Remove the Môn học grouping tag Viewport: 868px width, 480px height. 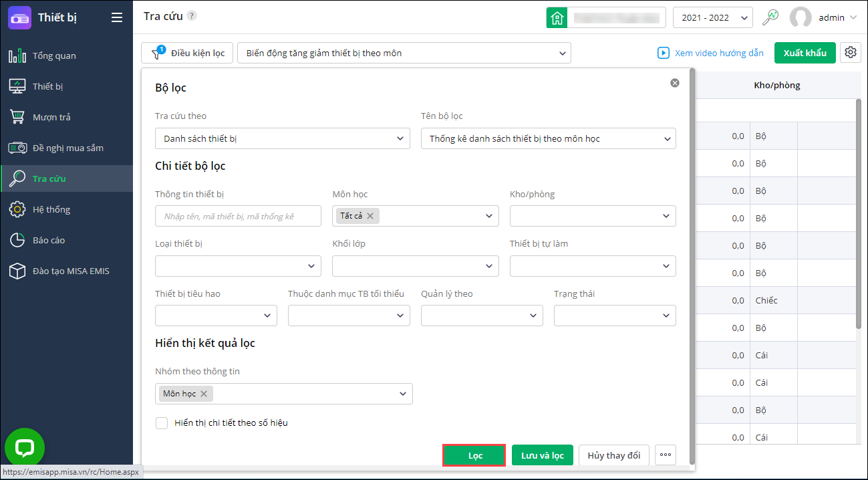204,394
